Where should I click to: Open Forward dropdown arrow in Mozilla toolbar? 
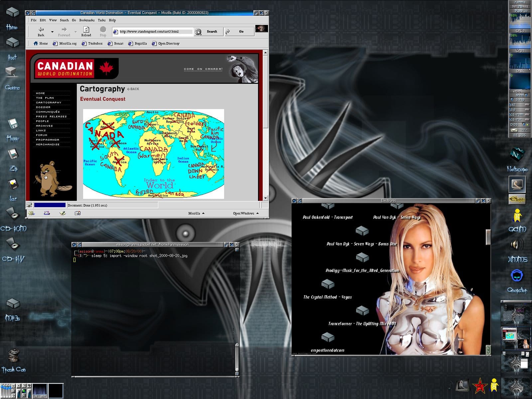[x=75, y=32]
